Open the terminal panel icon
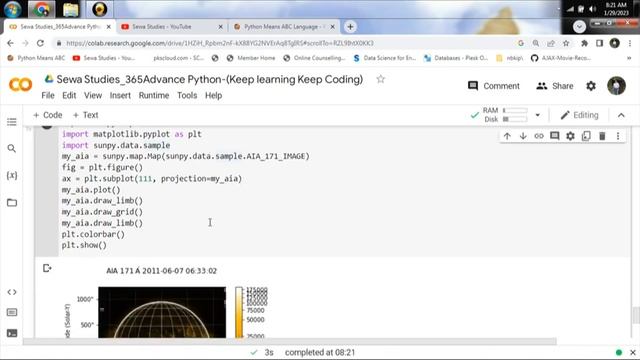The height and width of the screenshot is (360, 640). tap(12, 333)
